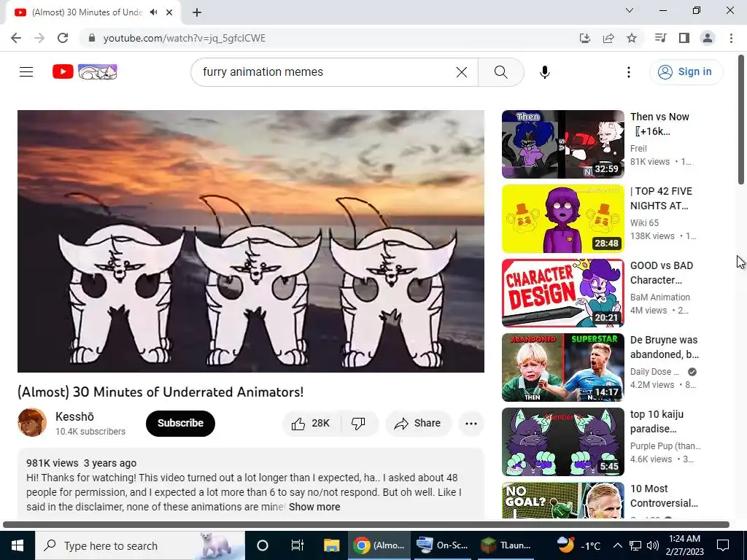Open Task View on the taskbar

pos(298,545)
